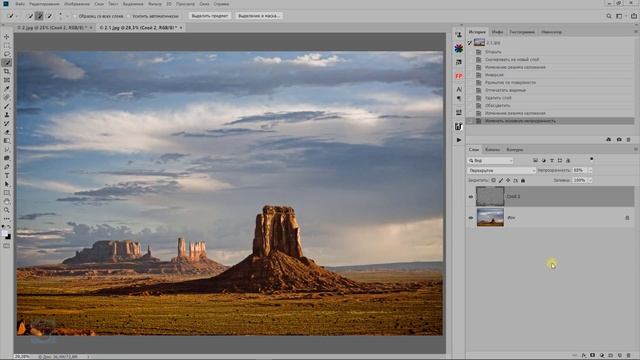This screenshot has height=360, width=640.
Task: Open the Actions play icon panel
Action: click(459, 140)
